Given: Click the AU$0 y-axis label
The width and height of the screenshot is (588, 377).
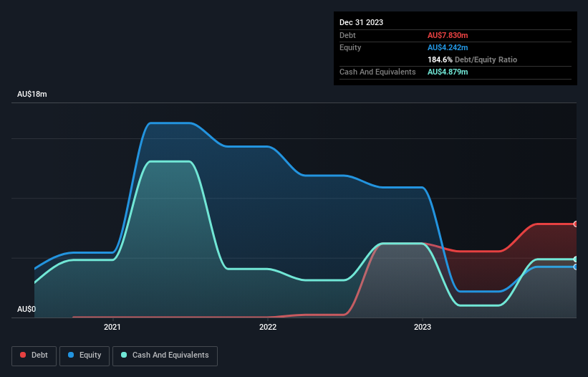Looking at the screenshot, I should coord(26,309).
